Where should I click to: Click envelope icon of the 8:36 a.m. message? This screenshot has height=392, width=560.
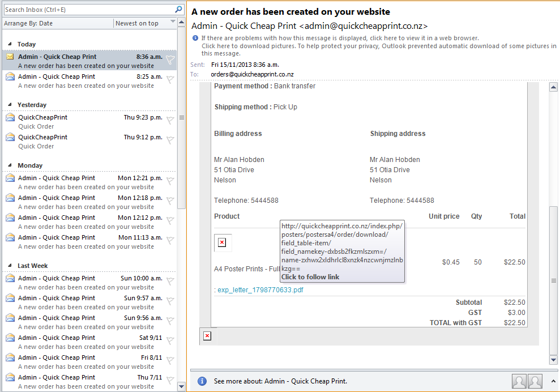click(10, 57)
